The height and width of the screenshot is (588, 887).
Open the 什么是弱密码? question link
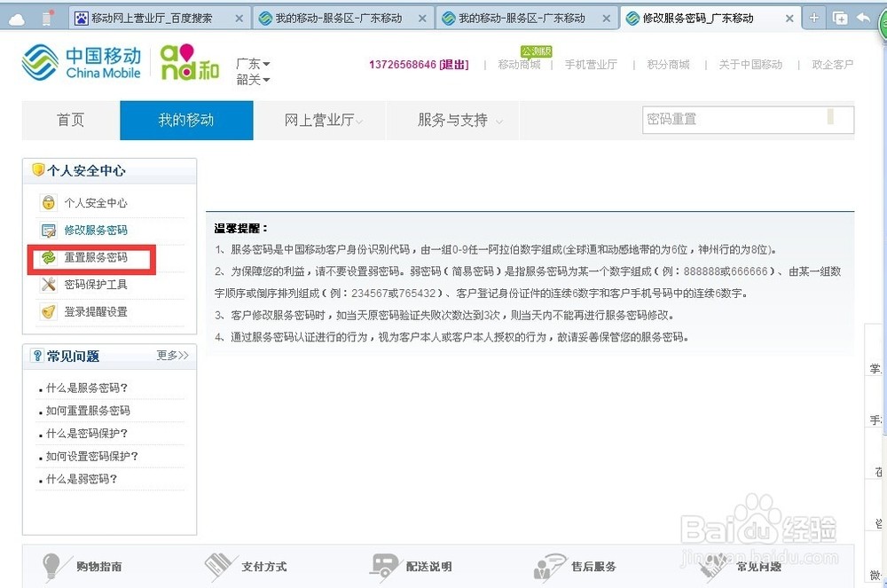pos(82,479)
